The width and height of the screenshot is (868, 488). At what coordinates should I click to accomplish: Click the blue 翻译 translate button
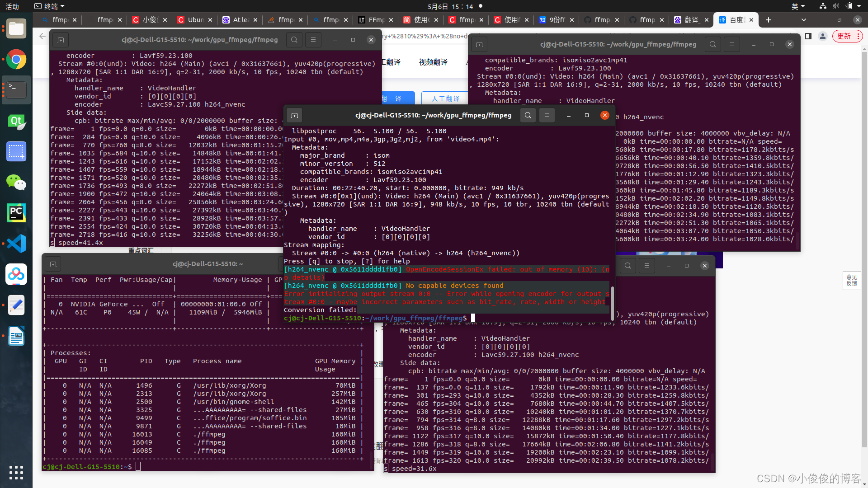[x=398, y=99]
